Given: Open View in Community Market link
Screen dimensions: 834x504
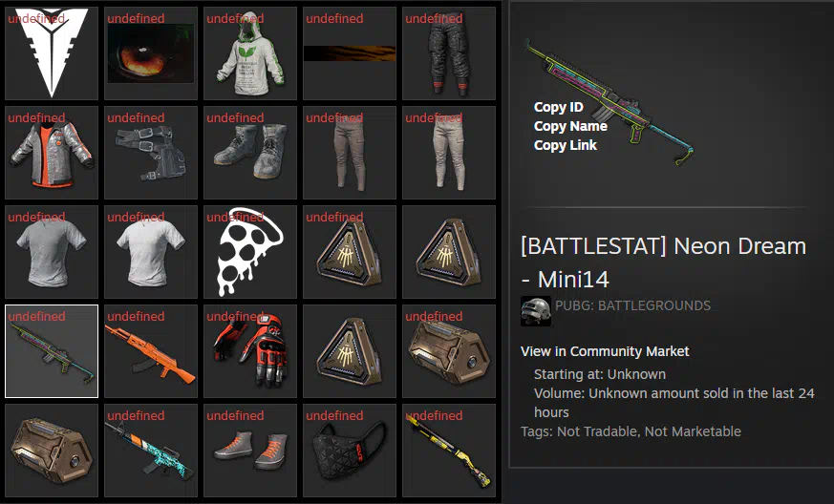Looking at the screenshot, I should [x=605, y=351].
